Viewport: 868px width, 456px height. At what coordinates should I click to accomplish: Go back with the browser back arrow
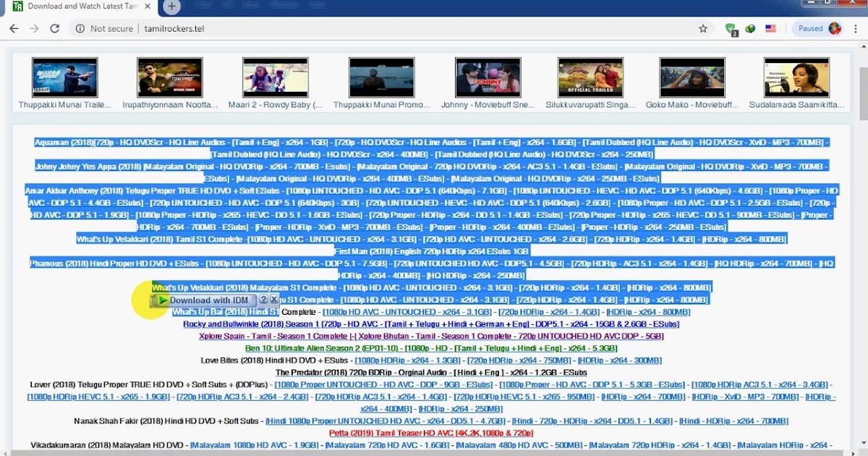(14, 28)
